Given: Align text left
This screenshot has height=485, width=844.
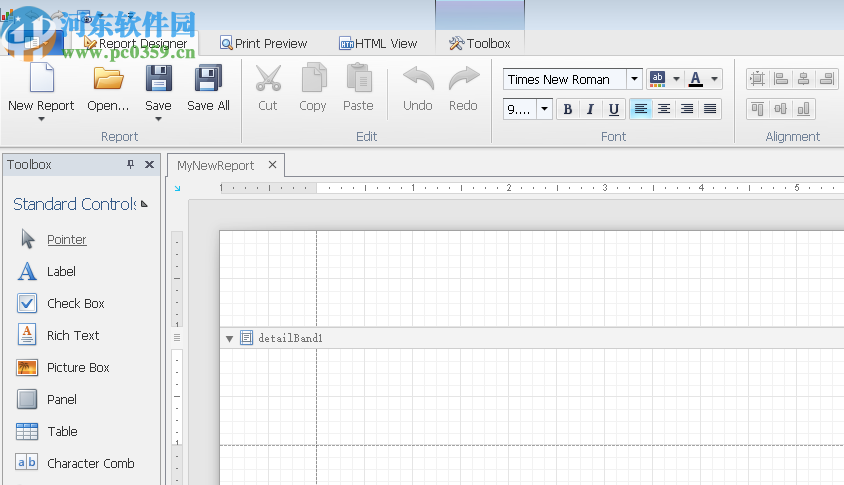Looking at the screenshot, I should (x=641, y=109).
